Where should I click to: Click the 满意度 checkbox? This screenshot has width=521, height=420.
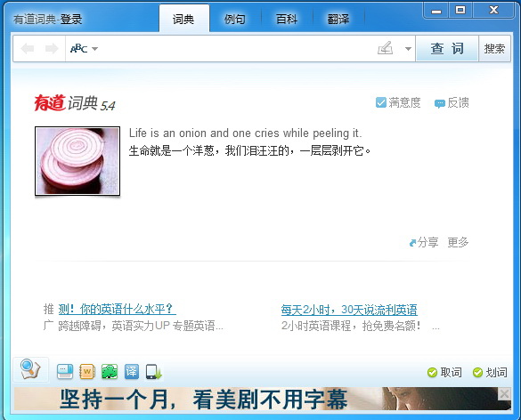point(381,102)
